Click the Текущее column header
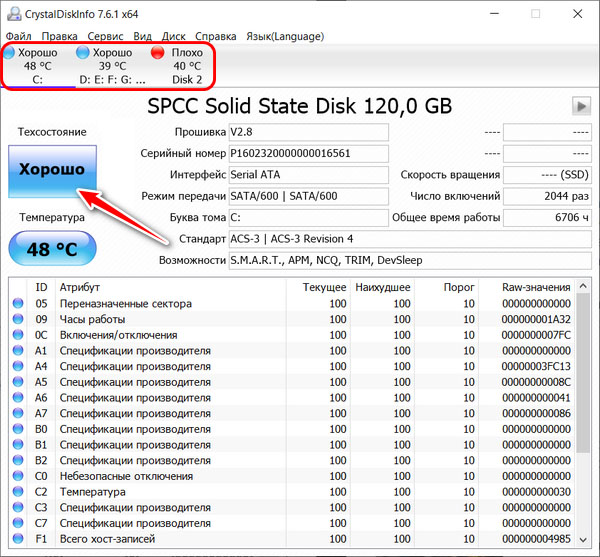The image size is (600, 557). (318, 287)
